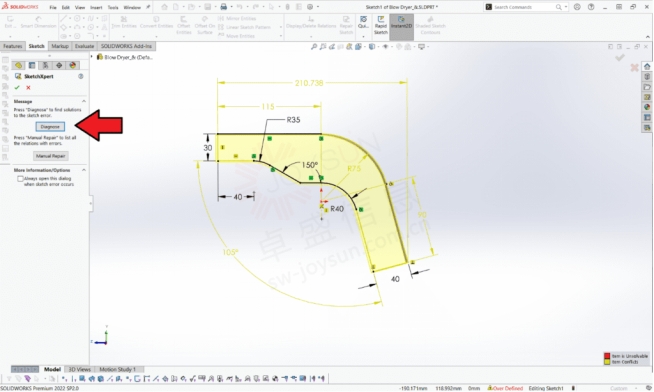This screenshot has height=392, width=654.
Task: Click the Search Commands input field
Action: point(523,7)
